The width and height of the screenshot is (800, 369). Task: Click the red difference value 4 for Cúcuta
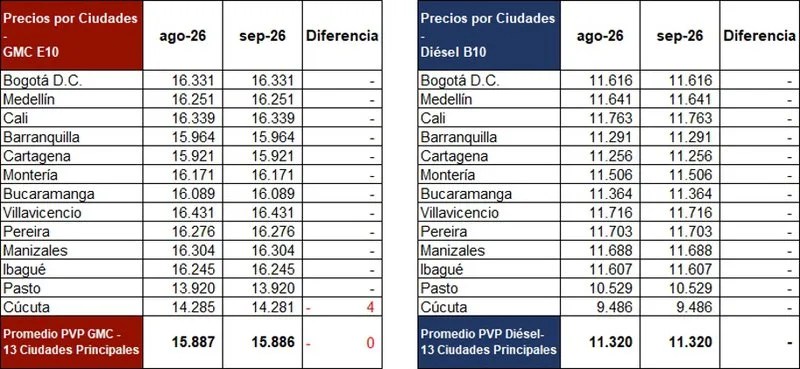370,307
